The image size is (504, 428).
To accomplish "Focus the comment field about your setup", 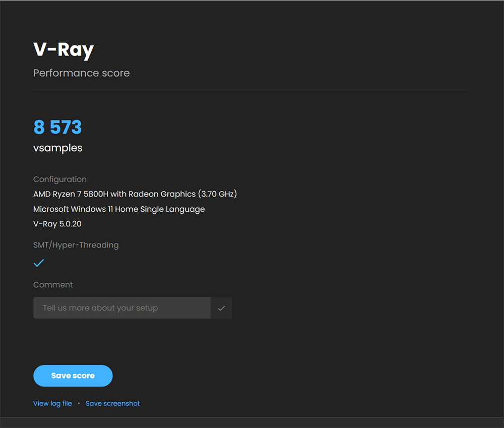I will (122, 308).
